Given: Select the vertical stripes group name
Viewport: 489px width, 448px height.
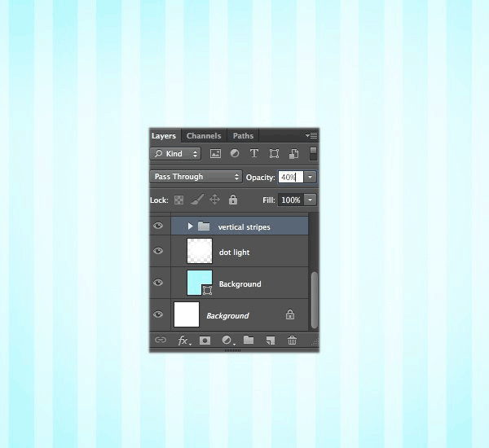Looking at the screenshot, I should coord(244,227).
